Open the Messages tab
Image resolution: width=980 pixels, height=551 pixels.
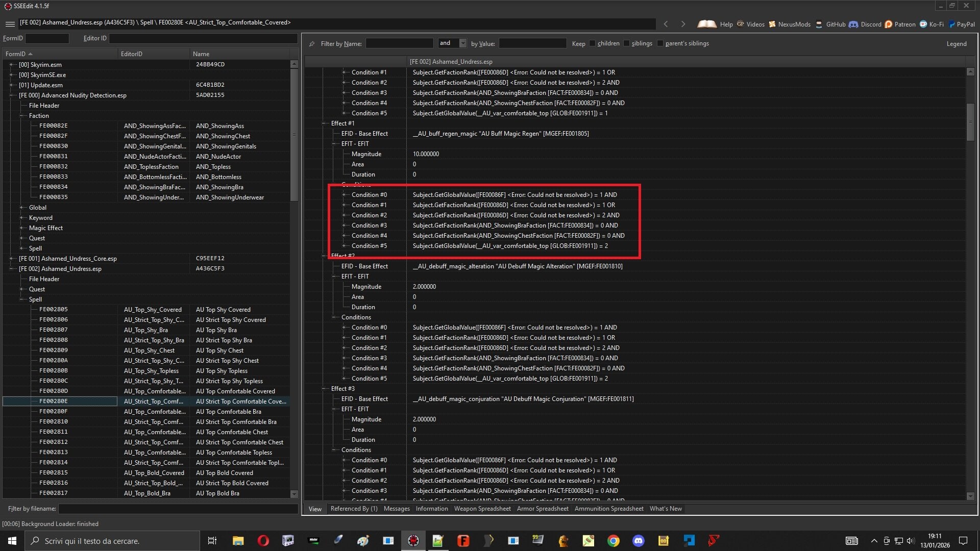tap(397, 509)
